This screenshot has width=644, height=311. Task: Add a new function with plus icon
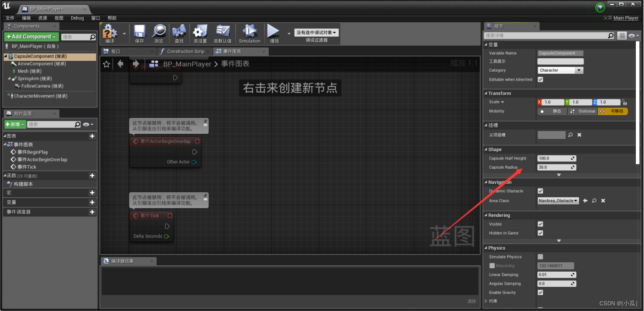click(x=92, y=176)
